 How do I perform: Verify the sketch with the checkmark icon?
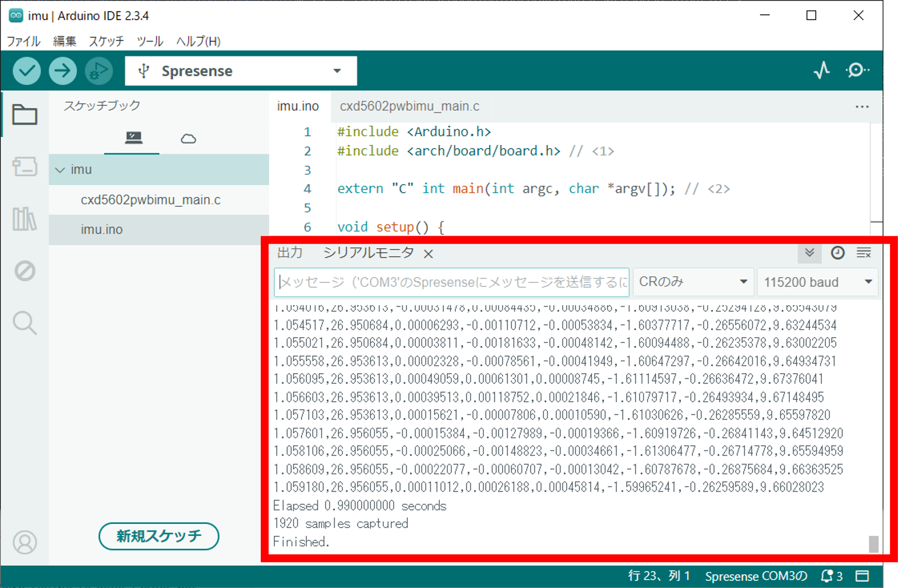[26, 70]
